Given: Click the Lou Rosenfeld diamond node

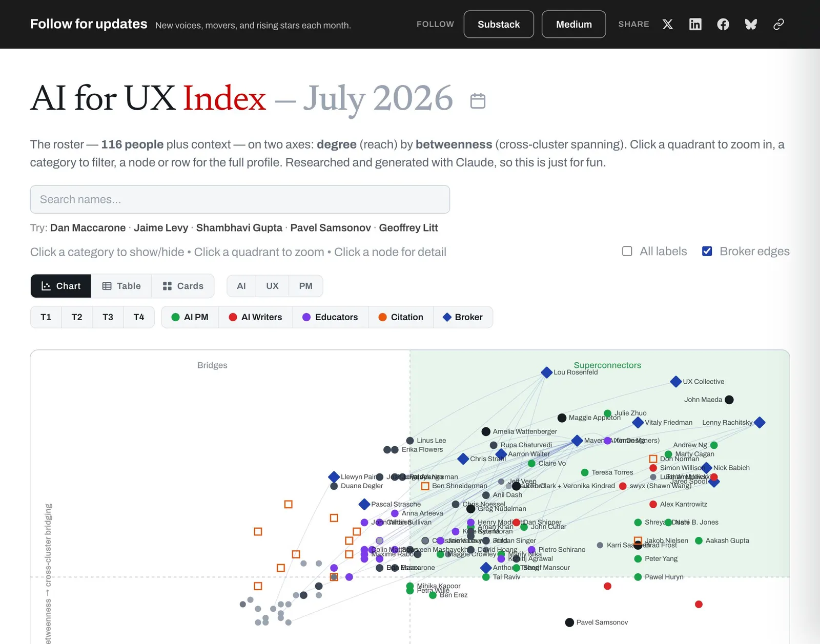Looking at the screenshot, I should click(x=546, y=372).
